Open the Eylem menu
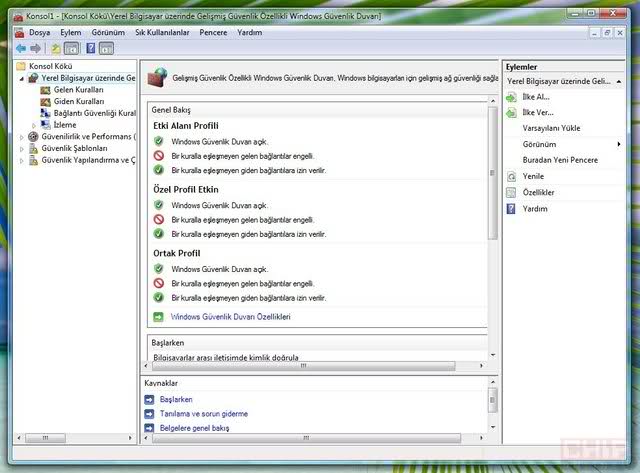Viewport: 640px width, 473px height. pyautogui.click(x=71, y=32)
